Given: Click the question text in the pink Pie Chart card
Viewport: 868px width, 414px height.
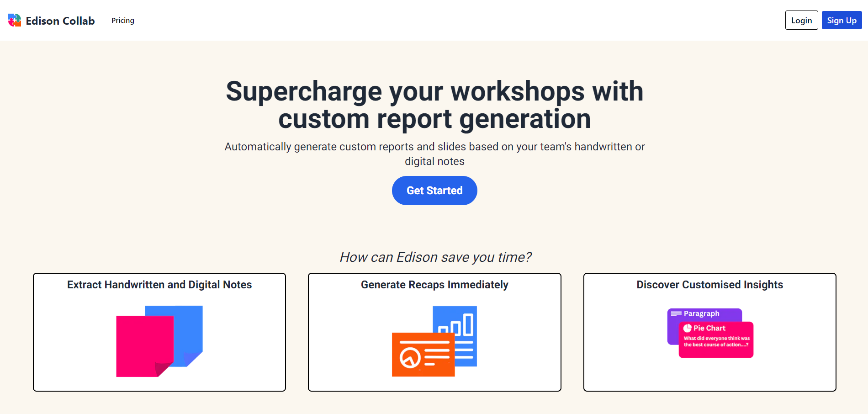Looking at the screenshot, I should point(716,342).
